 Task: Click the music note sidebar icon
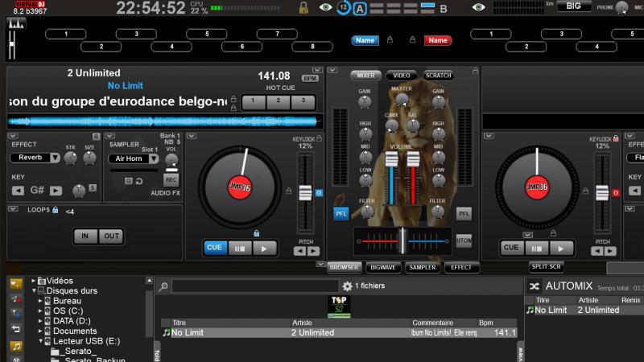point(16,347)
